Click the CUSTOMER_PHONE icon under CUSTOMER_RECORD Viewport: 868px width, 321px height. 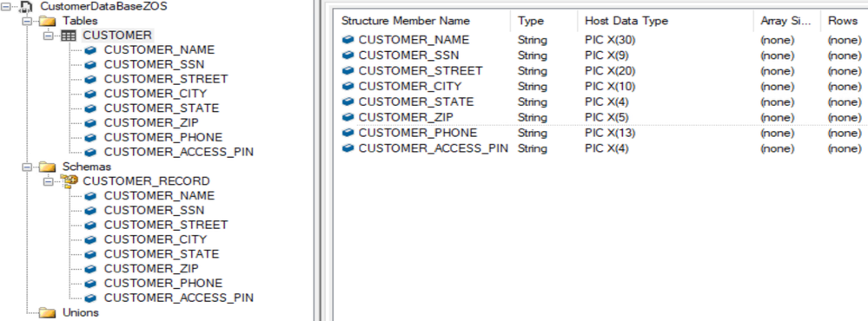click(90, 283)
